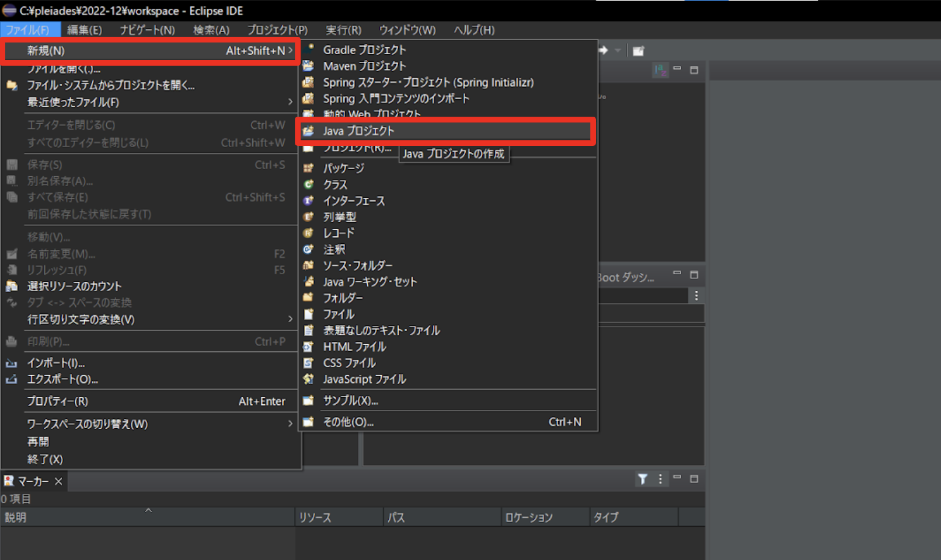Open the ウィンドウ(W) menu

point(407,30)
